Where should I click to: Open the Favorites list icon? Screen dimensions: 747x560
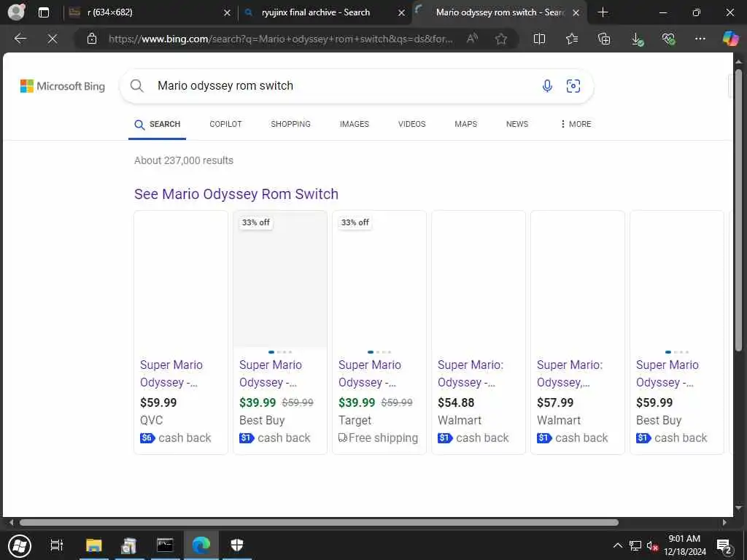pos(572,39)
